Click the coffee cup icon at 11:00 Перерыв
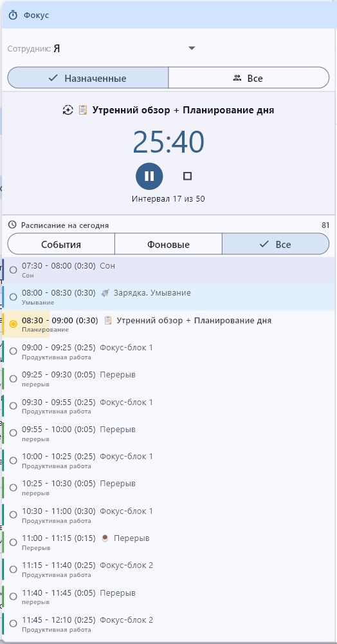This screenshot has width=337, height=644. click(x=105, y=538)
